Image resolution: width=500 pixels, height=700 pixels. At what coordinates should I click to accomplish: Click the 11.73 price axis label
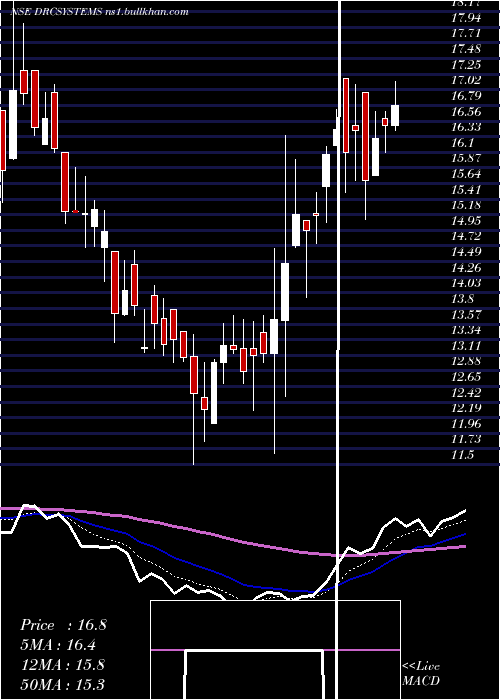(x=466, y=440)
